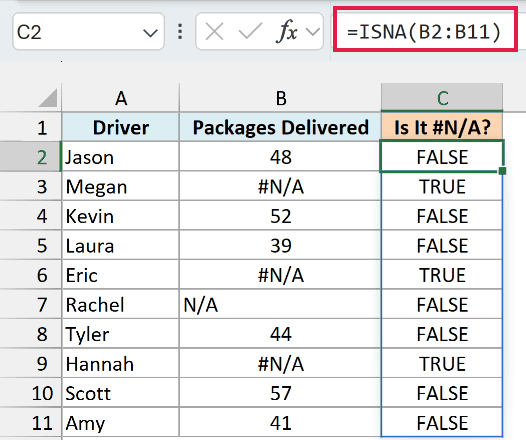Select the TRUE result in Eric's row
526x440 pixels.
pyautogui.click(x=442, y=275)
